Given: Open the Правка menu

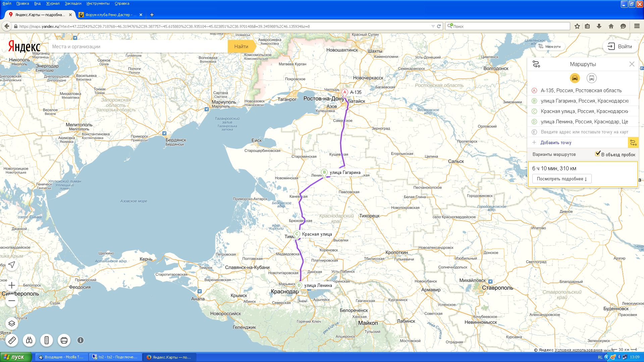Looking at the screenshot, I should click(22, 3).
